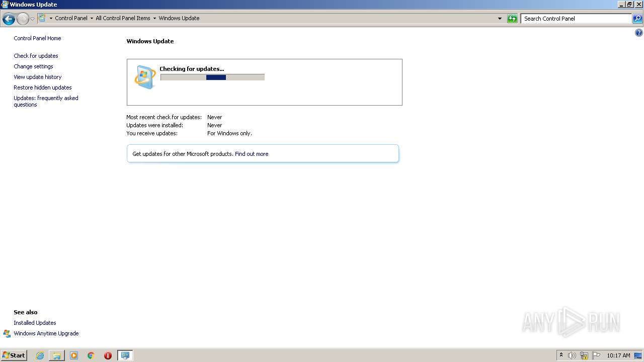This screenshot has height=362, width=644.
Task: Go back with the Back arrow button
Action: [x=9, y=19]
